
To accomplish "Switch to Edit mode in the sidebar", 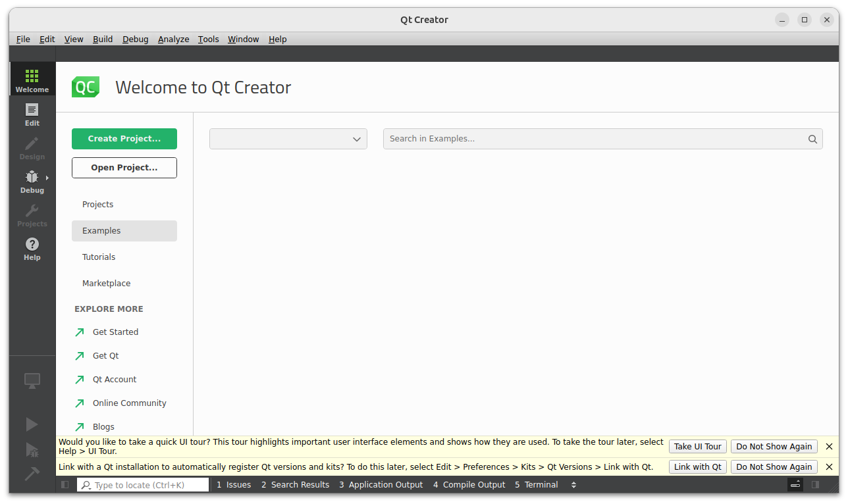I will pyautogui.click(x=32, y=114).
